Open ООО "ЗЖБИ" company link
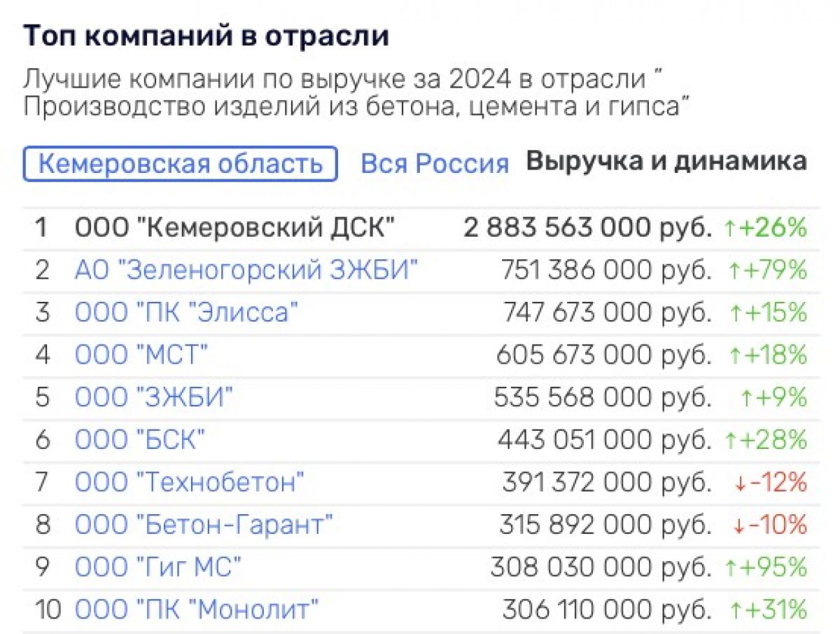 coord(153,397)
